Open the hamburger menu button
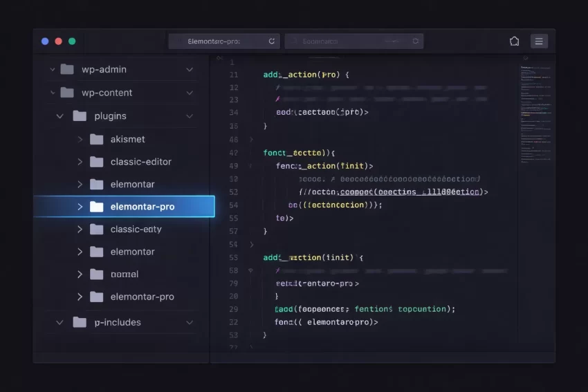Screen dimensions: 588x392 click(539, 41)
